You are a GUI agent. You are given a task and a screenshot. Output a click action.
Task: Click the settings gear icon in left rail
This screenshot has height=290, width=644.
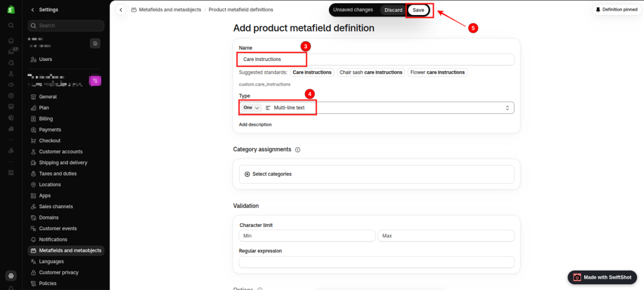pos(11,276)
